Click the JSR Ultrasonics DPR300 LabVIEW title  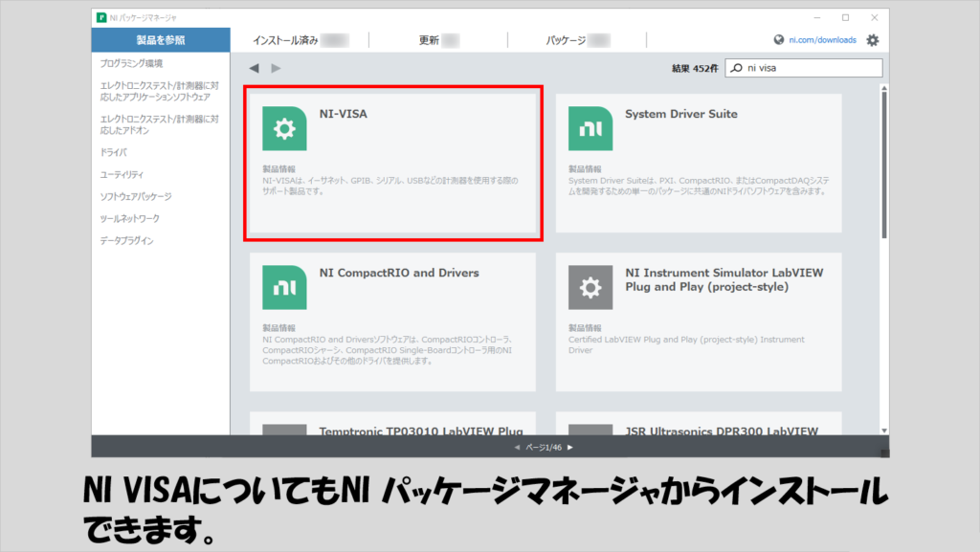pos(722,431)
